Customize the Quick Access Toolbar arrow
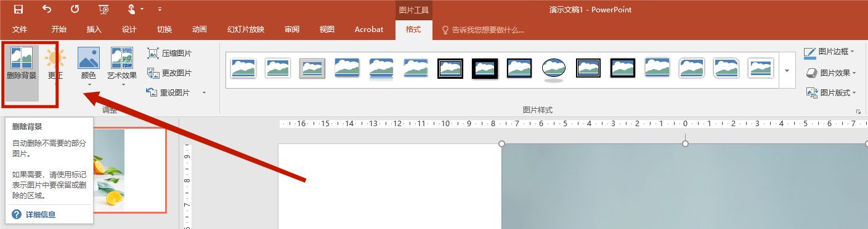This screenshot has width=868, height=229. [x=160, y=9]
